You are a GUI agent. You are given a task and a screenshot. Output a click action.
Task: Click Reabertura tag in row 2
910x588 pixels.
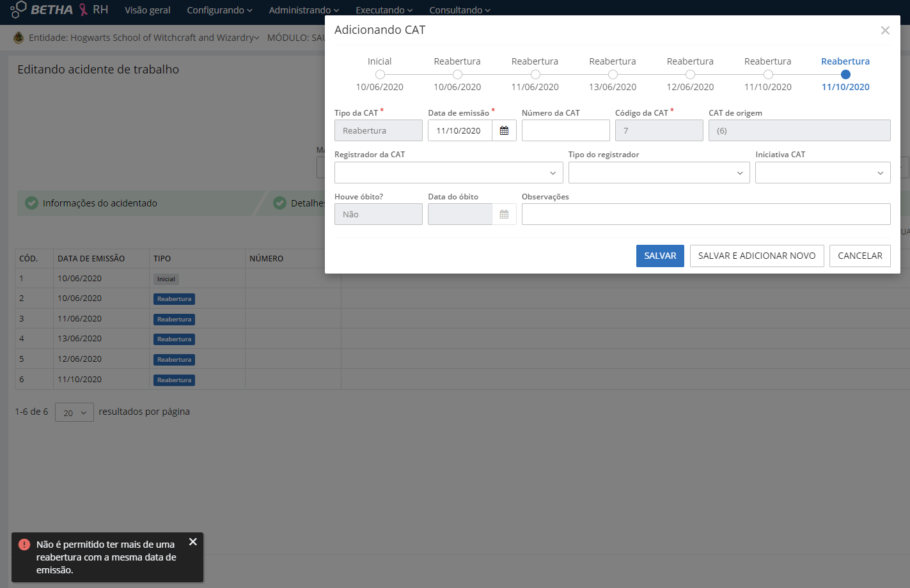[x=174, y=299]
